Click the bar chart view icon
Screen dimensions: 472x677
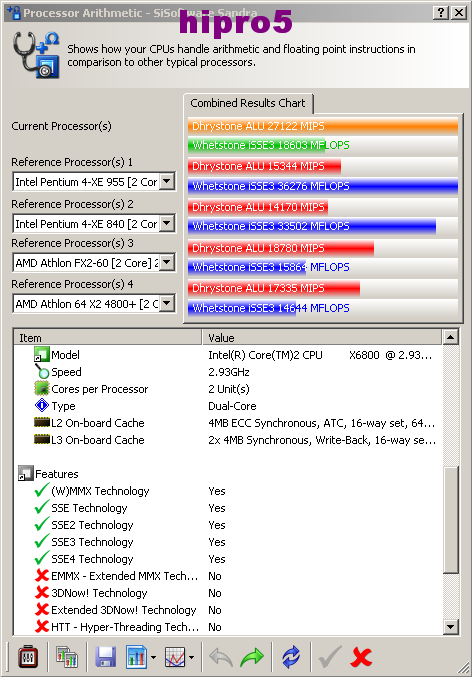tap(136, 657)
